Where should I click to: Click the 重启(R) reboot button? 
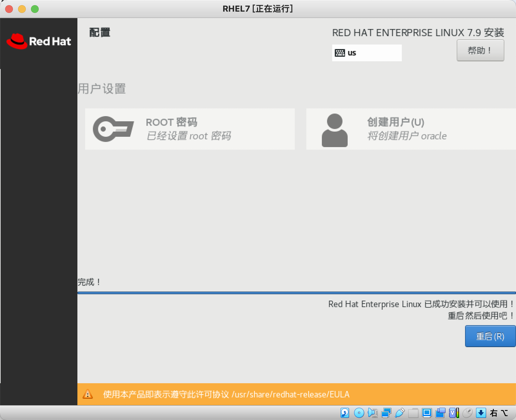(490, 336)
